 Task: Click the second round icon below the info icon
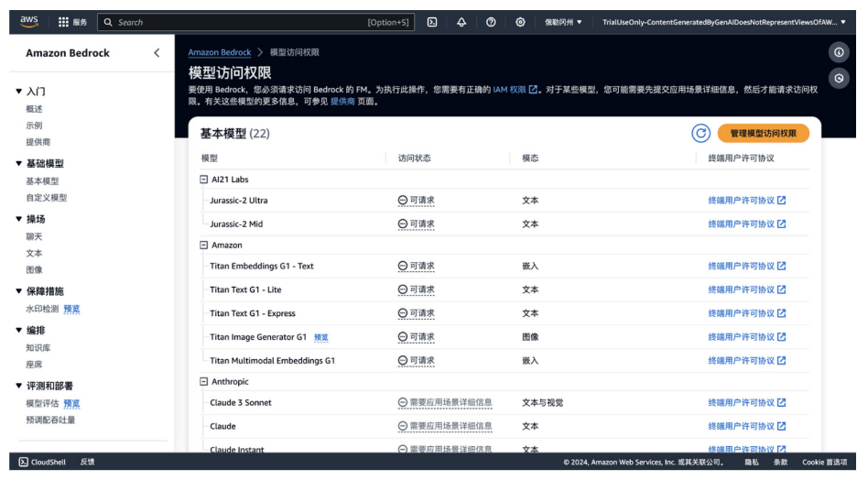pyautogui.click(x=840, y=78)
